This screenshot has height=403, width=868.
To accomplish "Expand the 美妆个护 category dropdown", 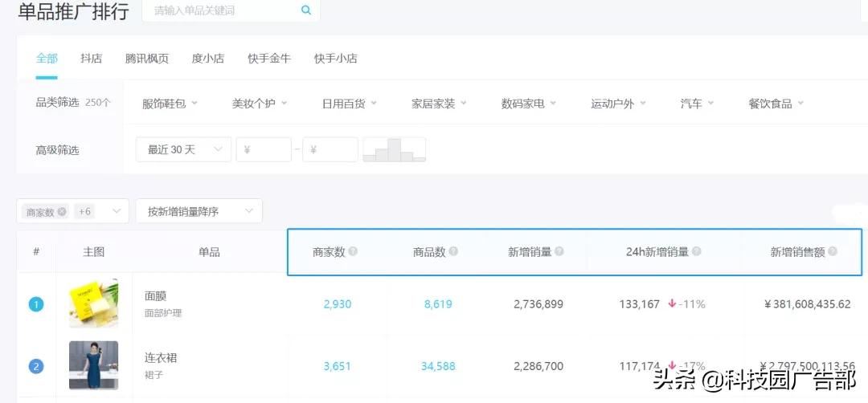I will pyautogui.click(x=260, y=104).
